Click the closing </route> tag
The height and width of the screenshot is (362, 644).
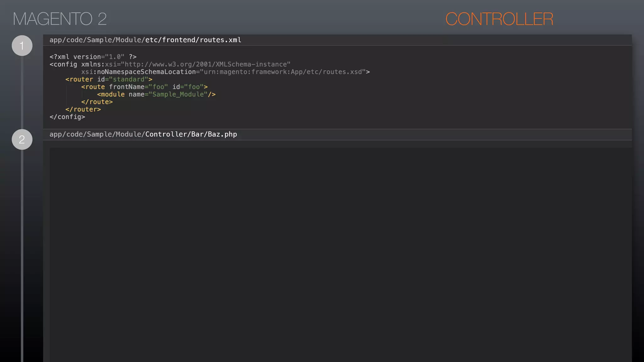pos(97,102)
